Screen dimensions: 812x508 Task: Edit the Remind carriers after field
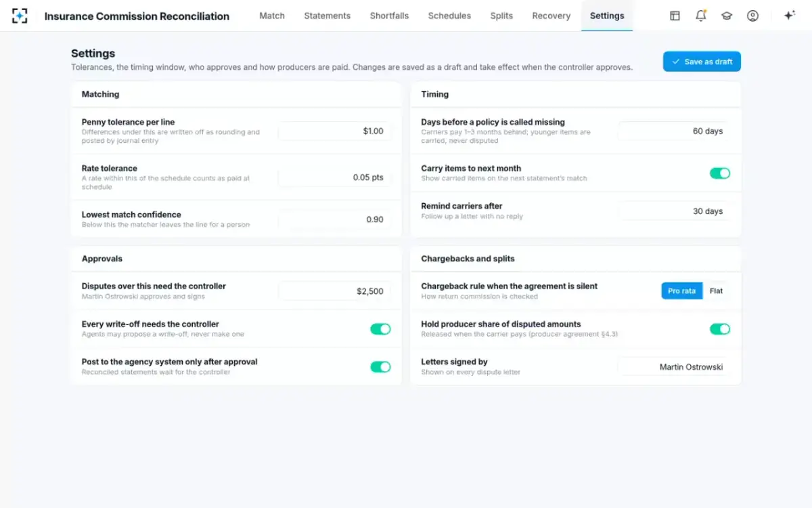coord(674,211)
